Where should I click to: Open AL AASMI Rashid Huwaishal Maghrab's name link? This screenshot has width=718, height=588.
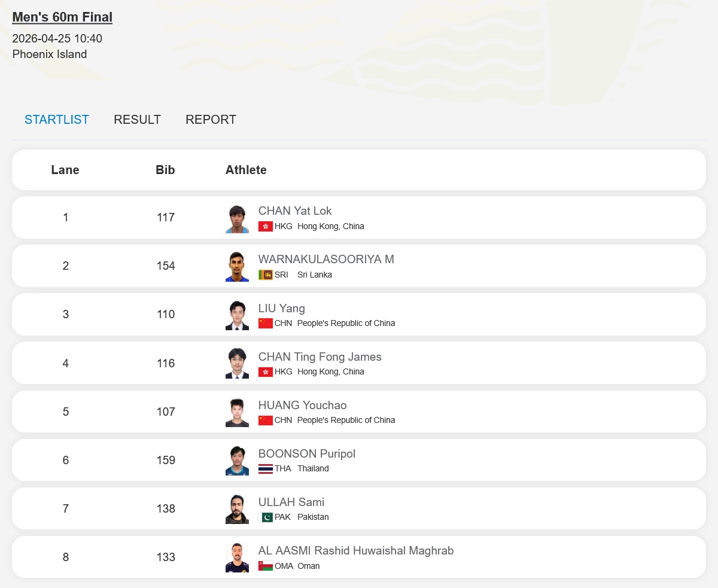355,551
